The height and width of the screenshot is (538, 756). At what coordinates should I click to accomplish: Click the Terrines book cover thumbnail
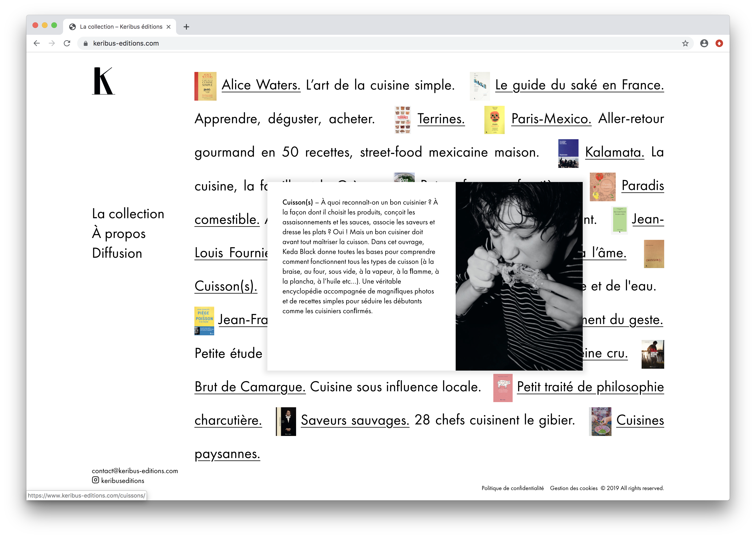[402, 120]
